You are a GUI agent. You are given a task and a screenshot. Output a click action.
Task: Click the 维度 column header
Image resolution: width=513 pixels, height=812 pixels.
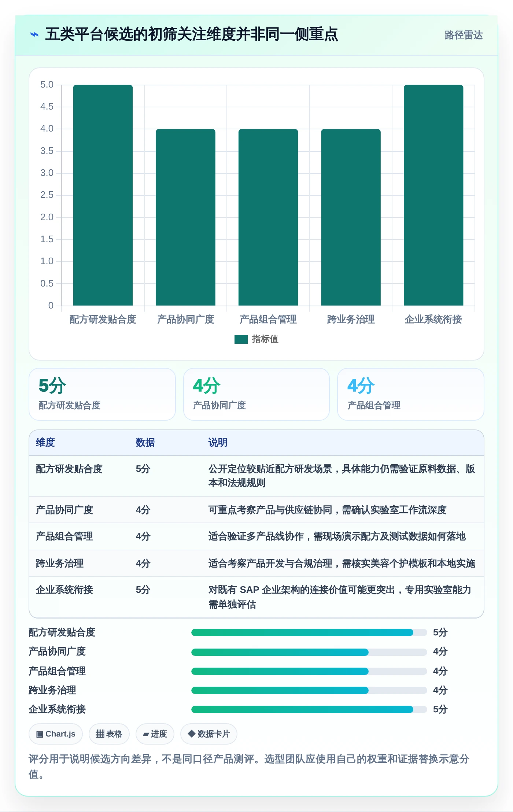pos(45,443)
